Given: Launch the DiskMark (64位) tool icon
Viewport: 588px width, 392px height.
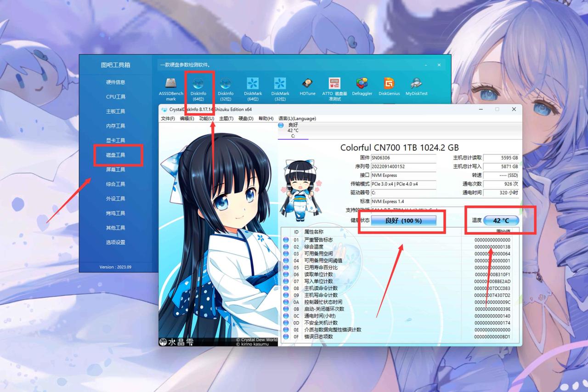Looking at the screenshot, I should (253, 84).
